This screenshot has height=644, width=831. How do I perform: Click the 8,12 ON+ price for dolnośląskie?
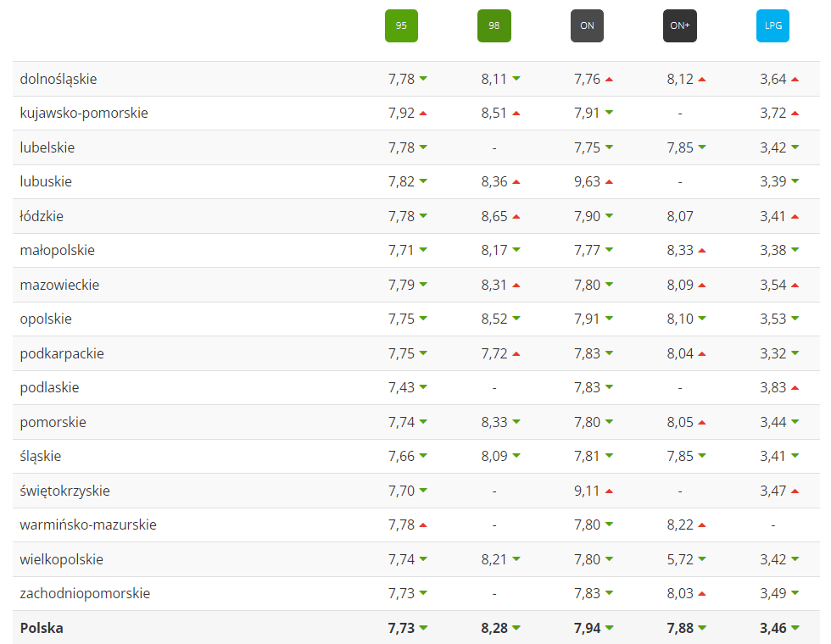click(x=680, y=79)
